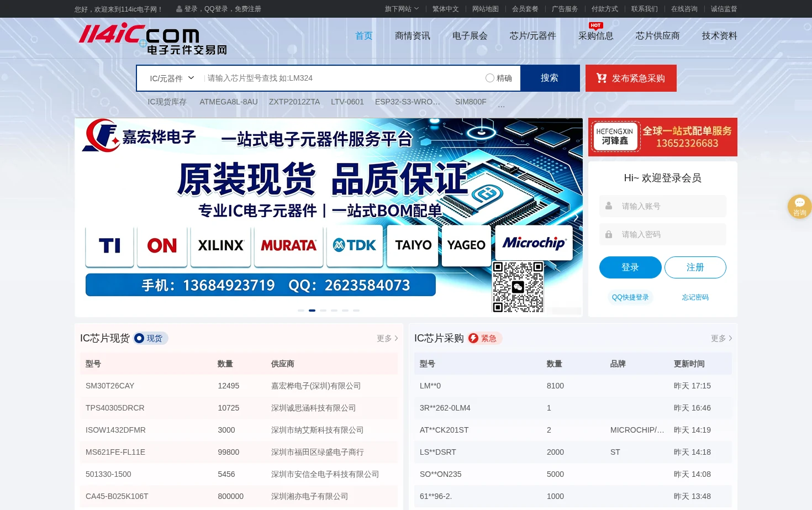
Task: Click 会员套餐 in the top bar
Action: 525,9
